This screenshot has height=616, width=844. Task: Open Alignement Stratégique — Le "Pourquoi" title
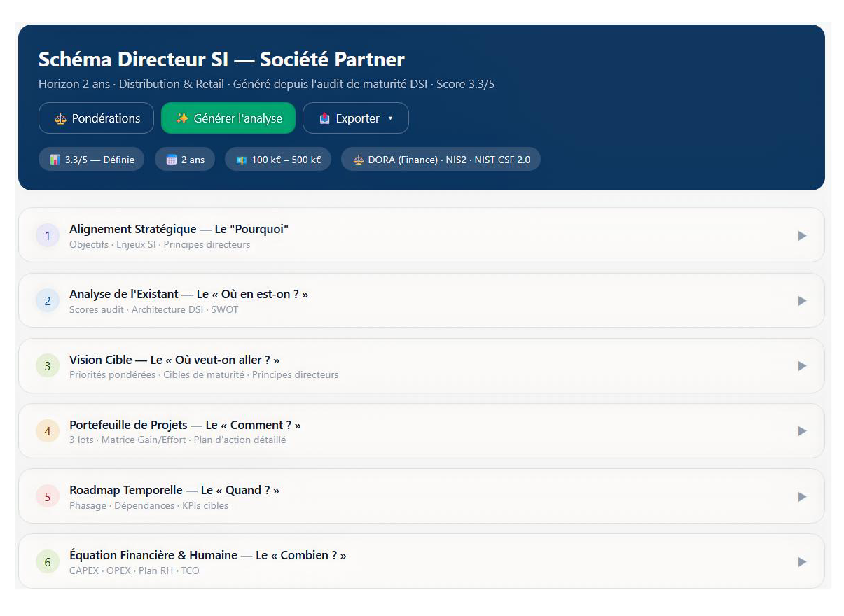(179, 229)
